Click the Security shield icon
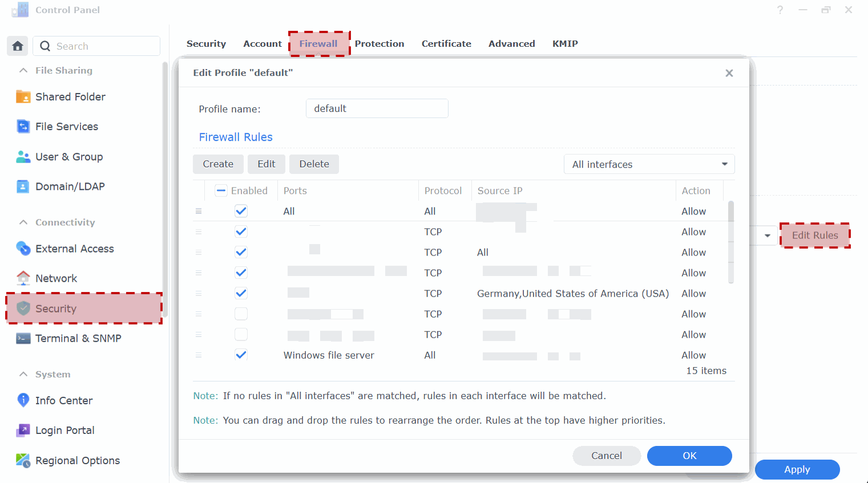This screenshot has width=868, height=483. pyautogui.click(x=23, y=309)
